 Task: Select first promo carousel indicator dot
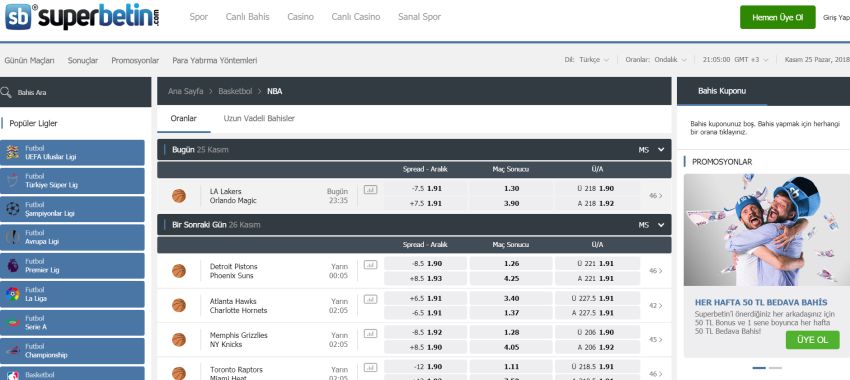[x=759, y=368]
